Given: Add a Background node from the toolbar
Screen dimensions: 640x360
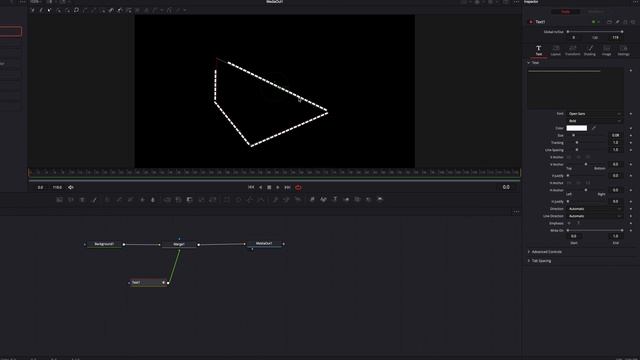Looking at the screenshot, I should 60,200.
